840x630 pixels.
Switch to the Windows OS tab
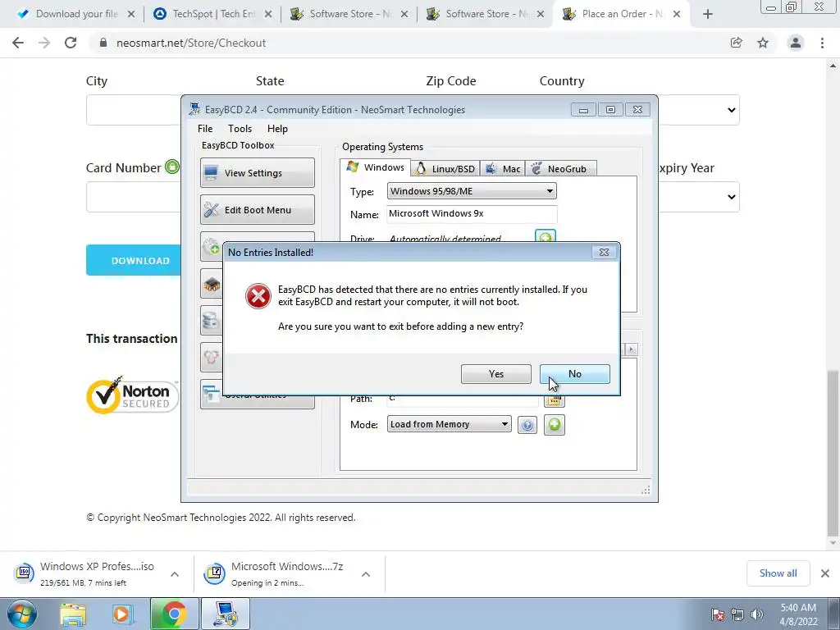[376, 167]
